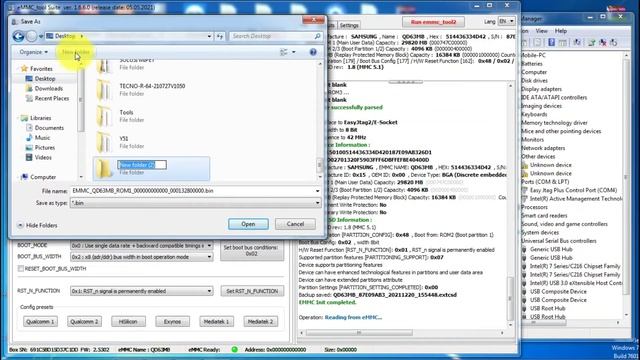The image size is (640, 360).
Task: Click Cancel in the Save As dialog
Action: (295, 224)
